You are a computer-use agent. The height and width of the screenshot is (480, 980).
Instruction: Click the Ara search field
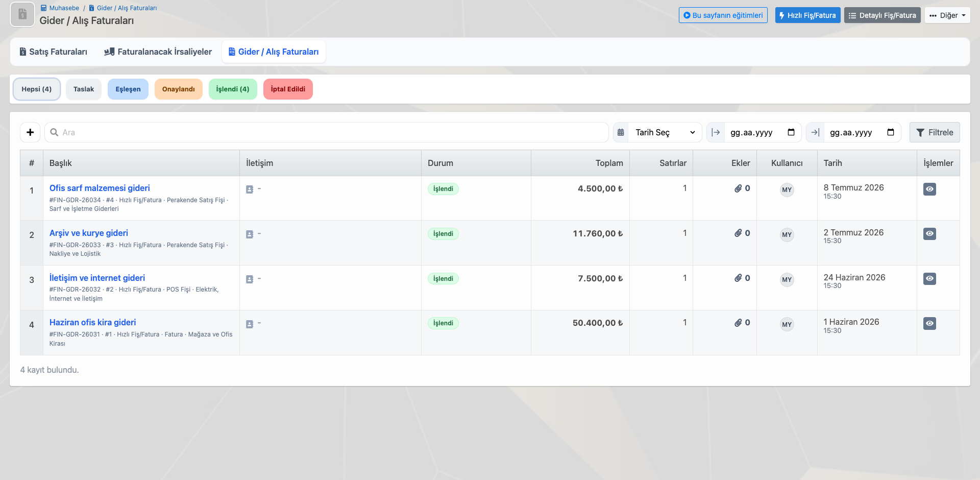(327, 132)
